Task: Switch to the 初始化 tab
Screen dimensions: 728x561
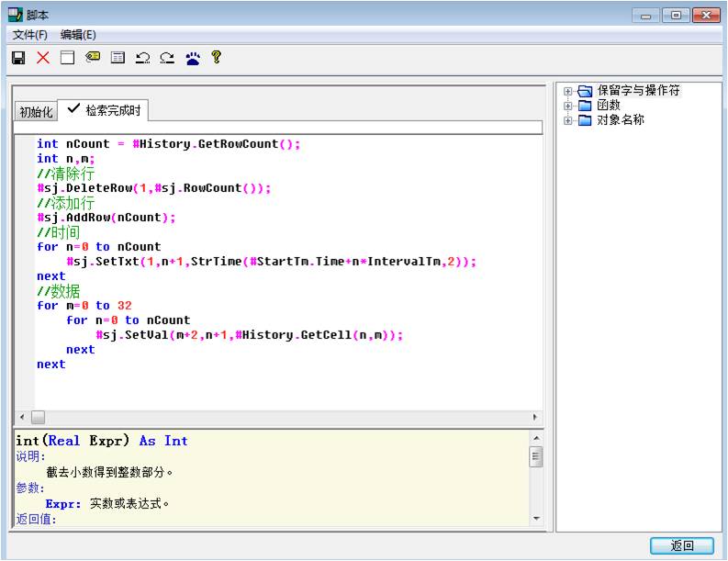Action: pyautogui.click(x=37, y=112)
